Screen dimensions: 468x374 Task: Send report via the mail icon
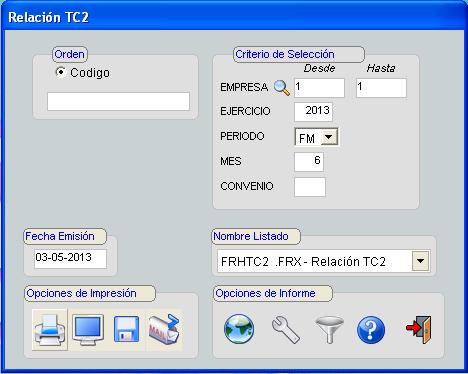coord(164,329)
